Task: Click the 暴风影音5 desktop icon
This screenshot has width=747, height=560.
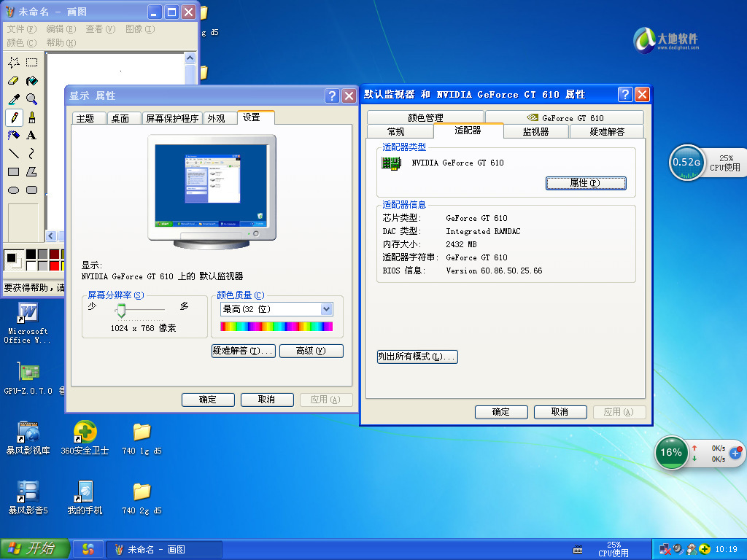Action: pyautogui.click(x=28, y=497)
